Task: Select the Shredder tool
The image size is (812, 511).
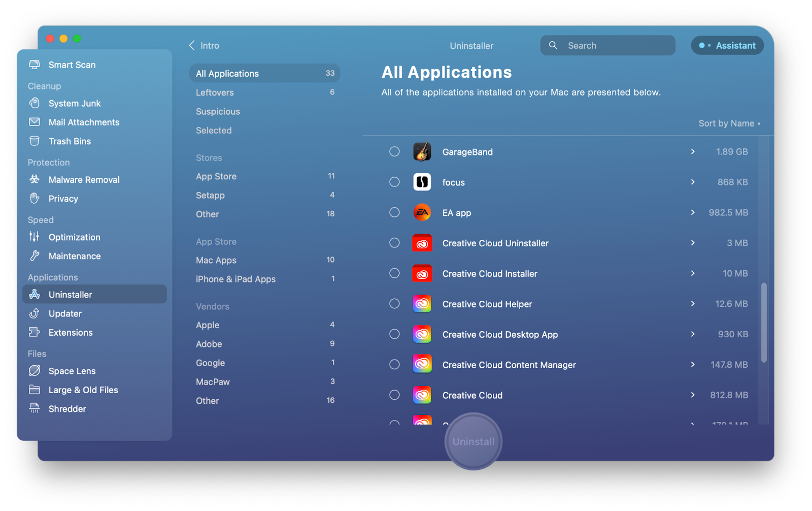Action: (67, 408)
